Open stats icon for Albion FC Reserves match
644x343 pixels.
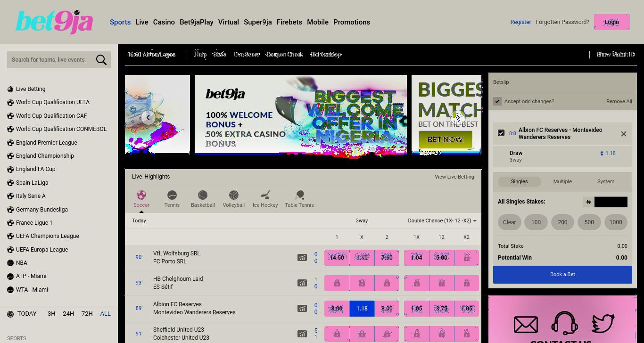pos(302,309)
